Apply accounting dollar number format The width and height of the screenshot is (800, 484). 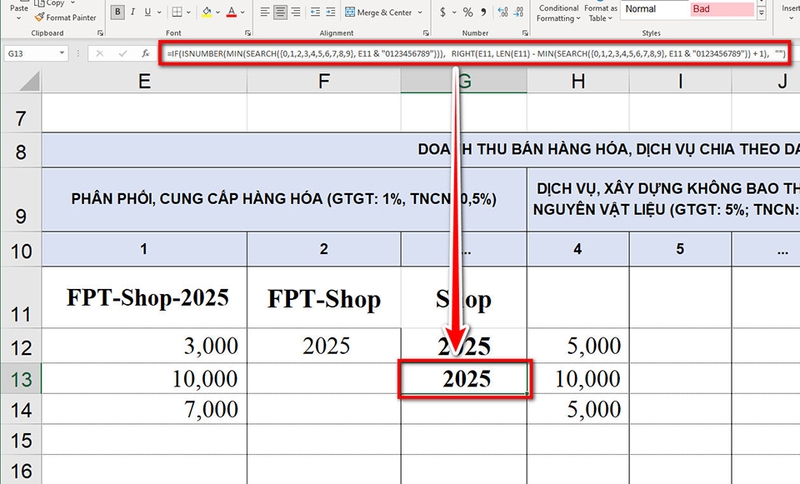[x=443, y=12]
